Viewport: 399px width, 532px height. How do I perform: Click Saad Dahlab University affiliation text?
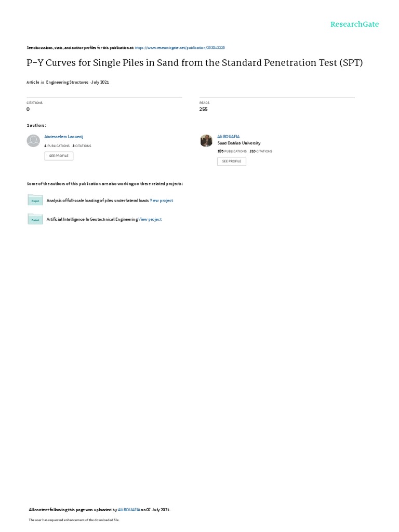(x=239, y=143)
